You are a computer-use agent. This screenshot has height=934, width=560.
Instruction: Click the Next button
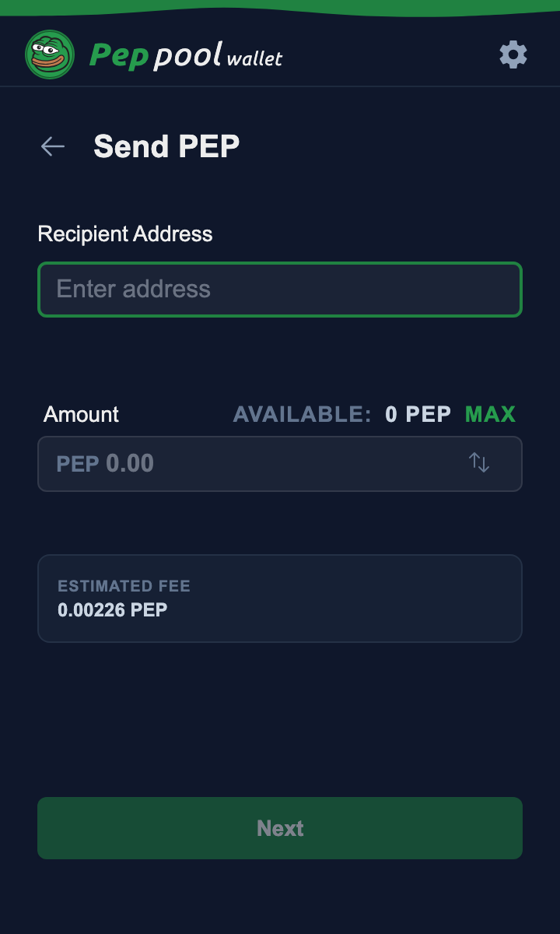click(280, 828)
